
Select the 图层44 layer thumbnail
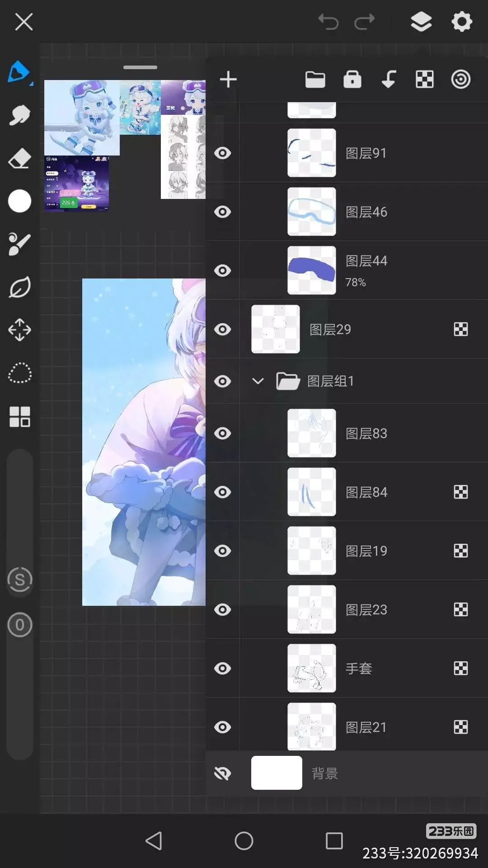tap(312, 270)
